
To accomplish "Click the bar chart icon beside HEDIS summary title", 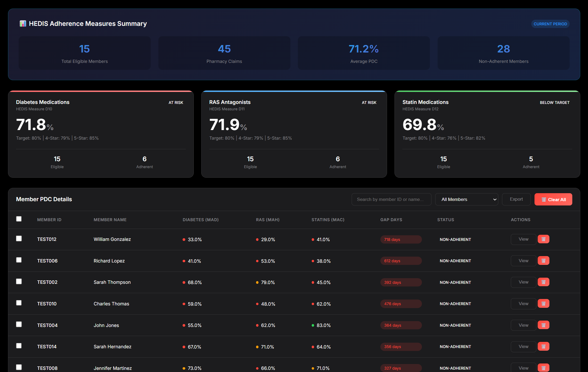I will [23, 23].
